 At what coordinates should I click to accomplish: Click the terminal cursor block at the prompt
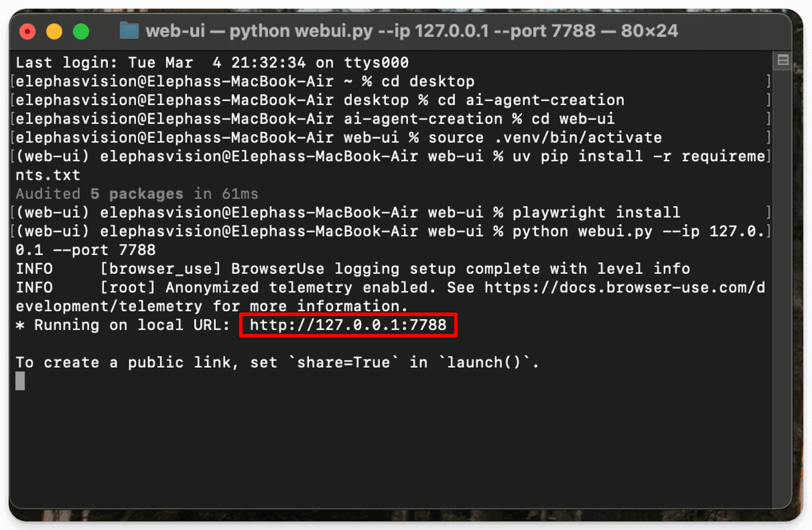coord(20,381)
